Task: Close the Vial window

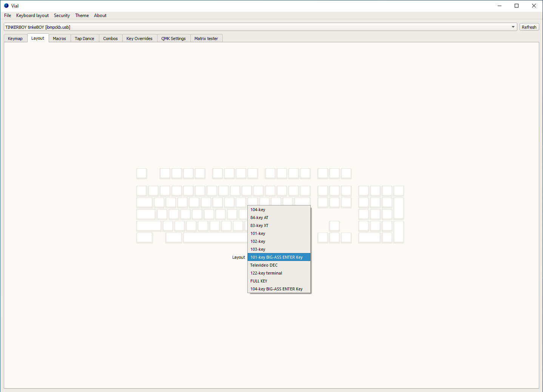Action: point(534,6)
